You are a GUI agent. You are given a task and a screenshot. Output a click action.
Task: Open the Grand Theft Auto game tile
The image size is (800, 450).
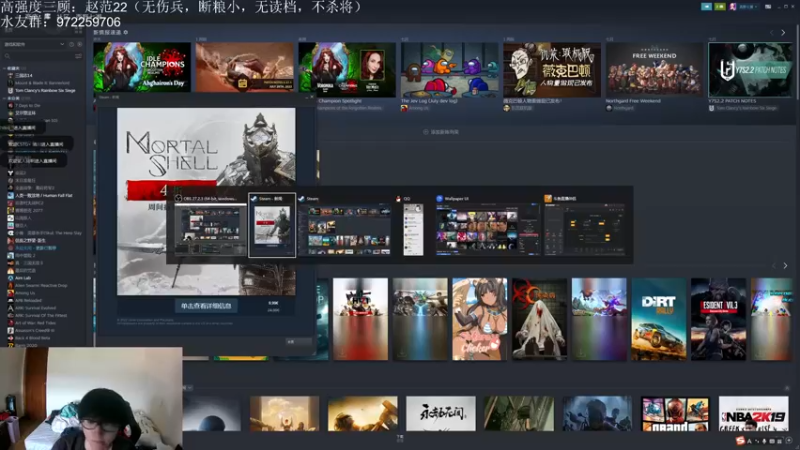pos(675,413)
